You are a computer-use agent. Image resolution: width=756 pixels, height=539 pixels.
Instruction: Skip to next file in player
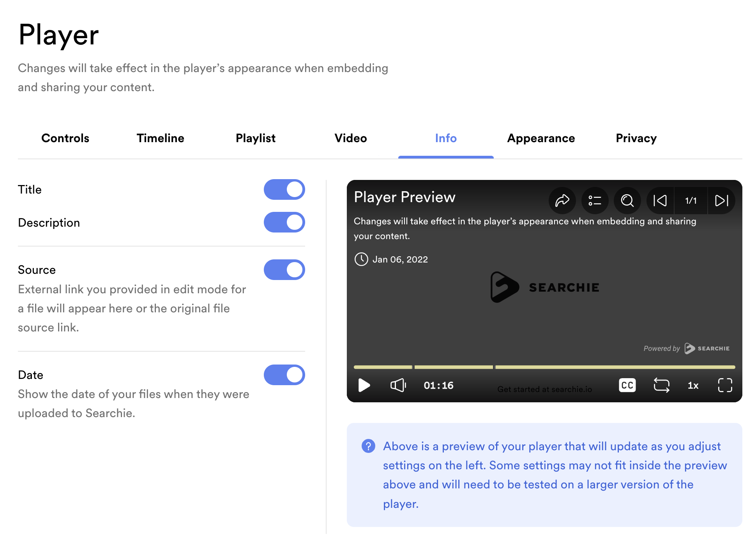coord(721,201)
